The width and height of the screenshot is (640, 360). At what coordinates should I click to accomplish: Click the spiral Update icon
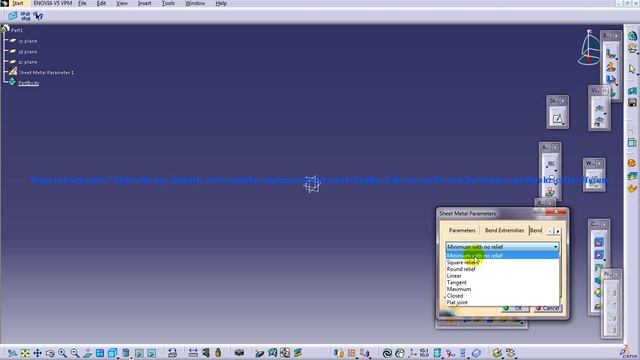point(387,353)
